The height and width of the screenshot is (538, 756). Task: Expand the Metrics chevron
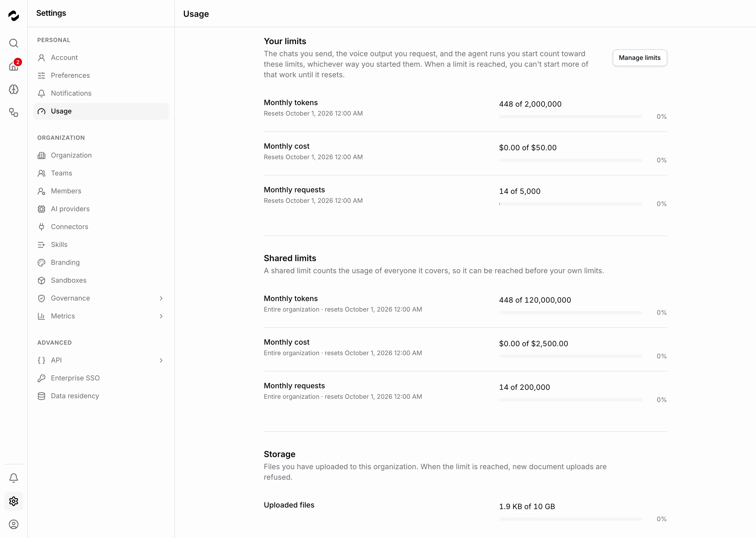pyautogui.click(x=161, y=316)
